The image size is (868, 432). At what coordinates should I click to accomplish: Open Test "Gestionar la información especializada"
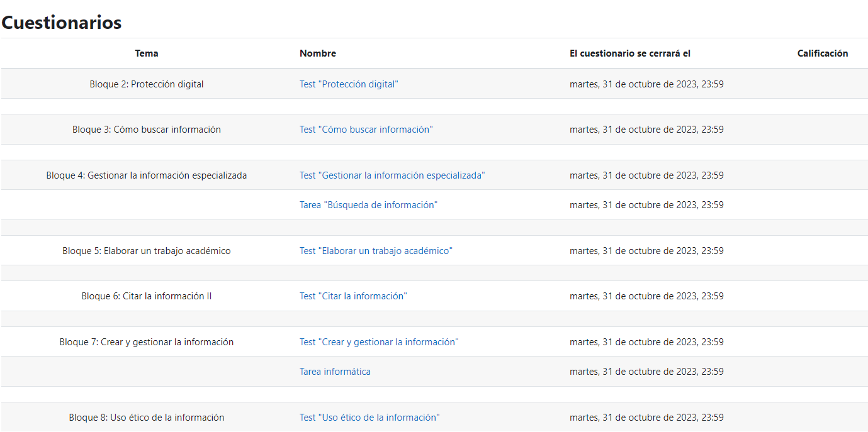point(392,175)
